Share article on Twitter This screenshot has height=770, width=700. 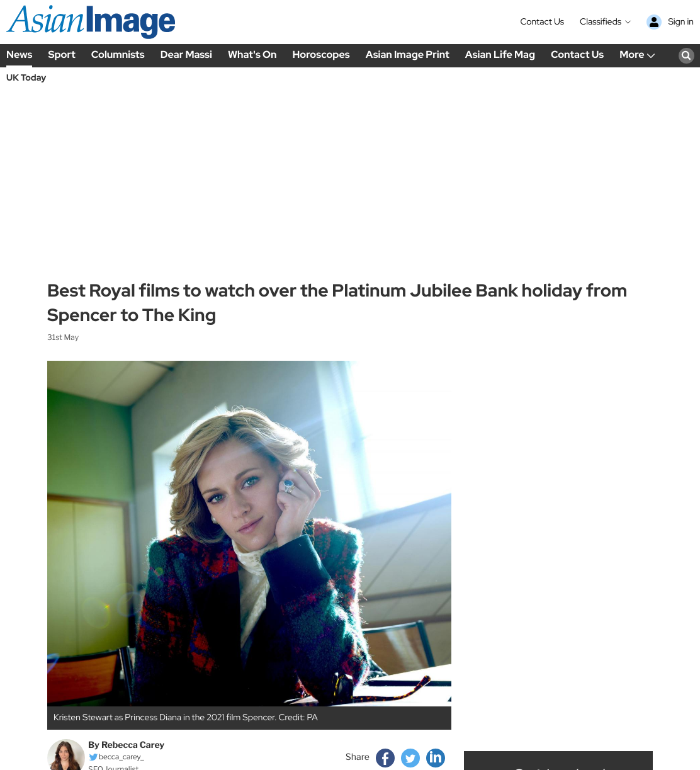pyautogui.click(x=410, y=757)
